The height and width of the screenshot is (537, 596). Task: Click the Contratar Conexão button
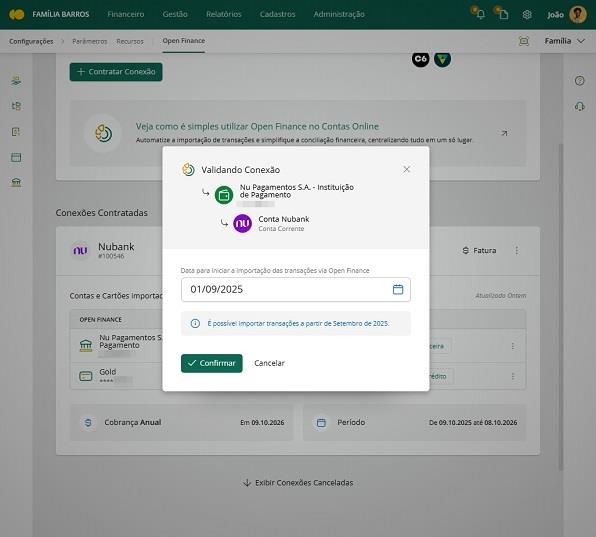(x=116, y=72)
